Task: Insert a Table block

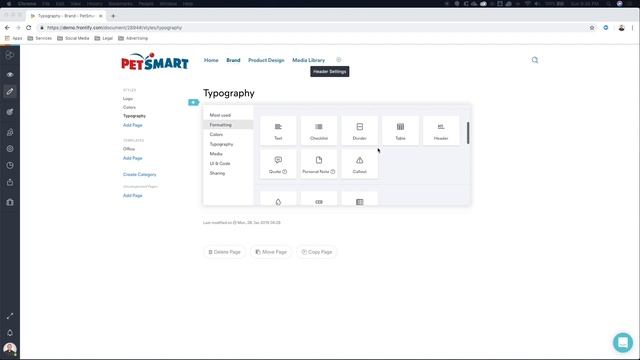Action: 400,131
